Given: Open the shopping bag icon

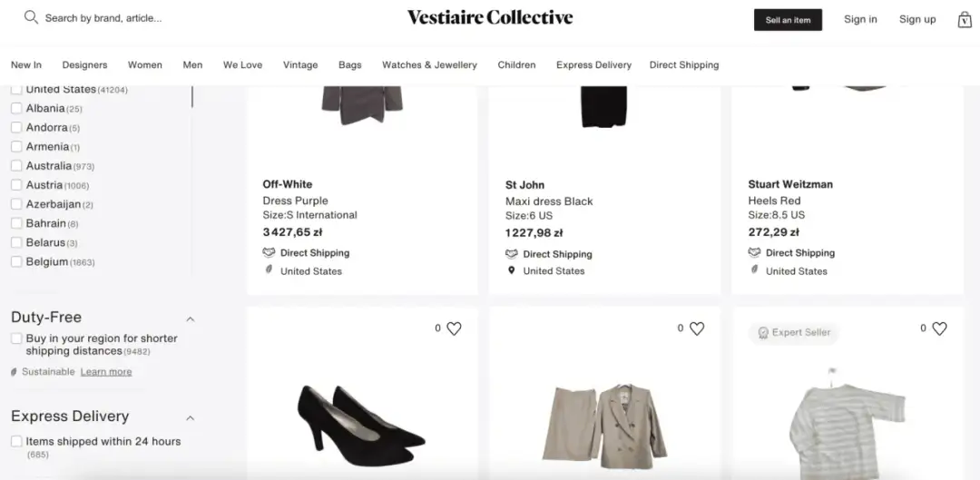Looking at the screenshot, I should [965, 19].
